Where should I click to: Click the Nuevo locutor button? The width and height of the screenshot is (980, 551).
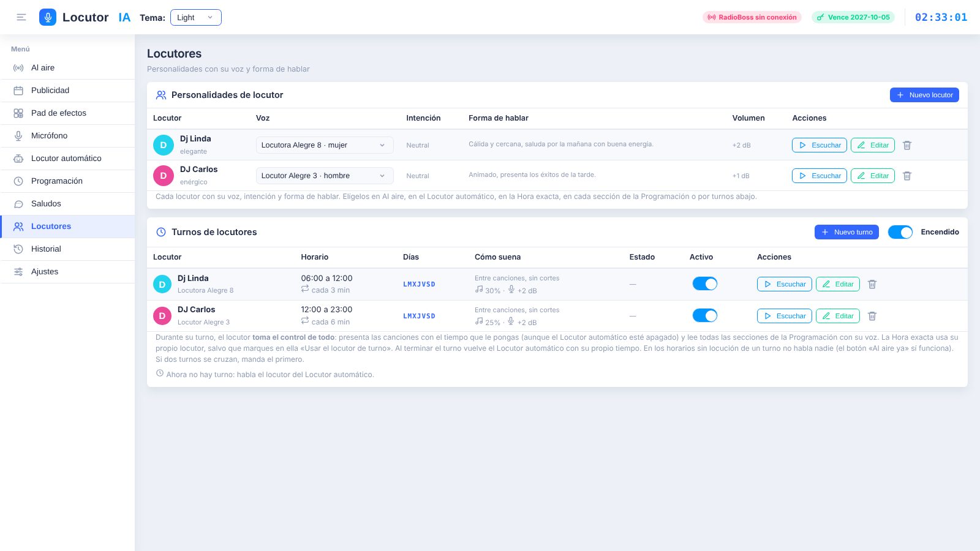924,95
